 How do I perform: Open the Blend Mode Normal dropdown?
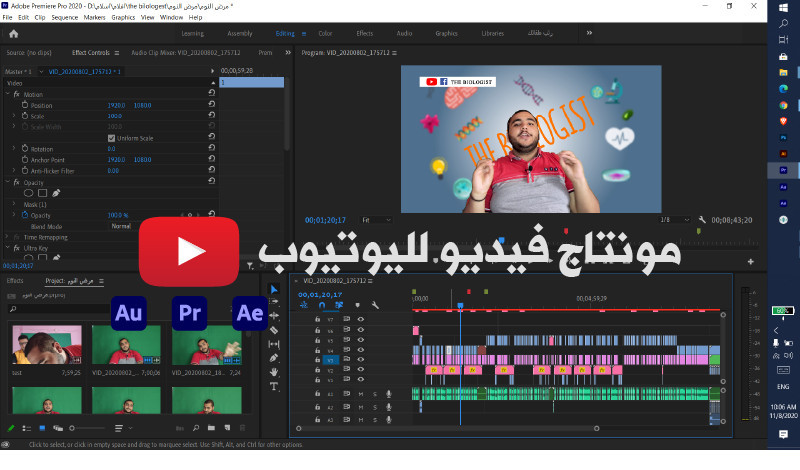point(123,226)
